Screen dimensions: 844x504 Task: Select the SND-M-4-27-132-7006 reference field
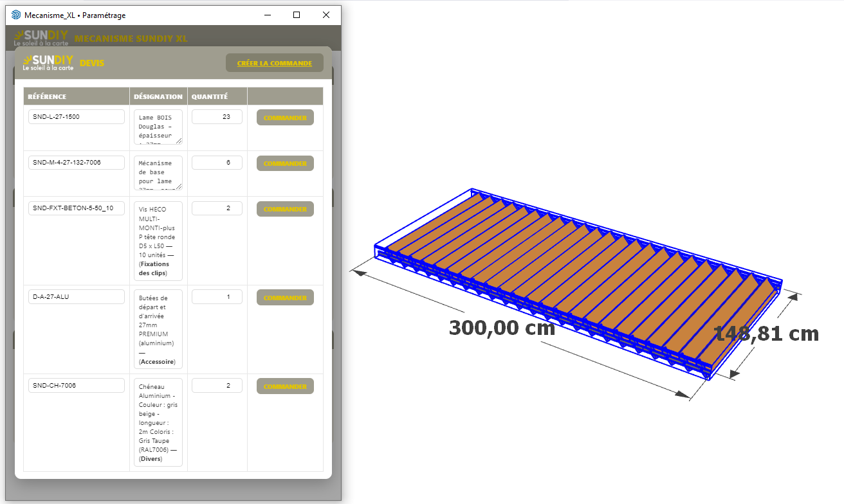pyautogui.click(x=76, y=163)
